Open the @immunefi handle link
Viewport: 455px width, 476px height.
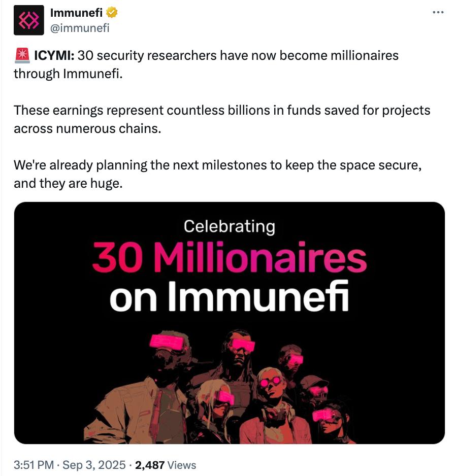(80, 28)
